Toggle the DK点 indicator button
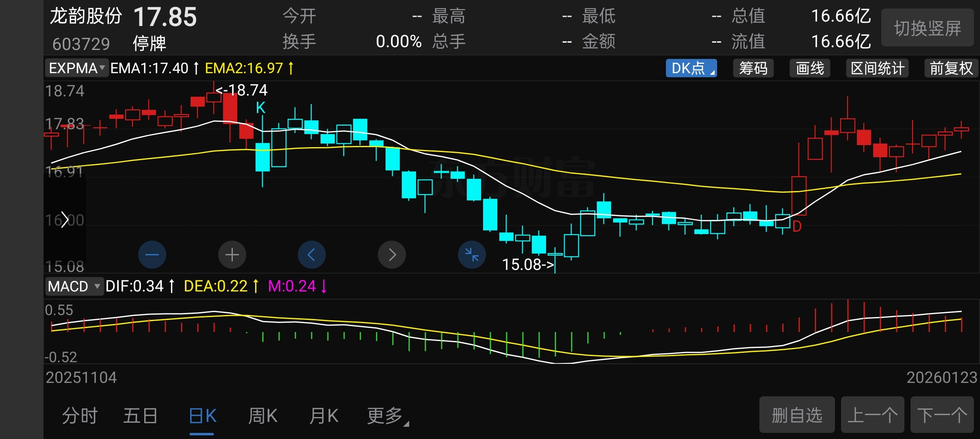The width and height of the screenshot is (980, 439). point(691,68)
